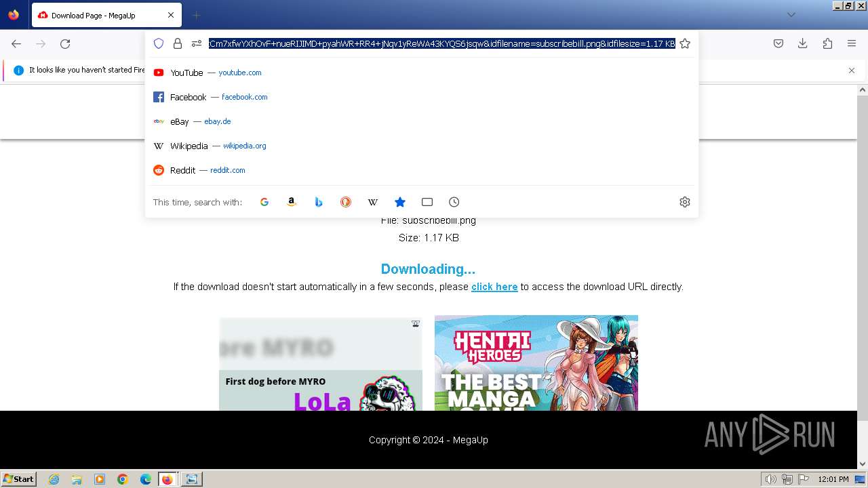Search this time with DuckDuckGo
868x488 pixels.
tap(346, 202)
